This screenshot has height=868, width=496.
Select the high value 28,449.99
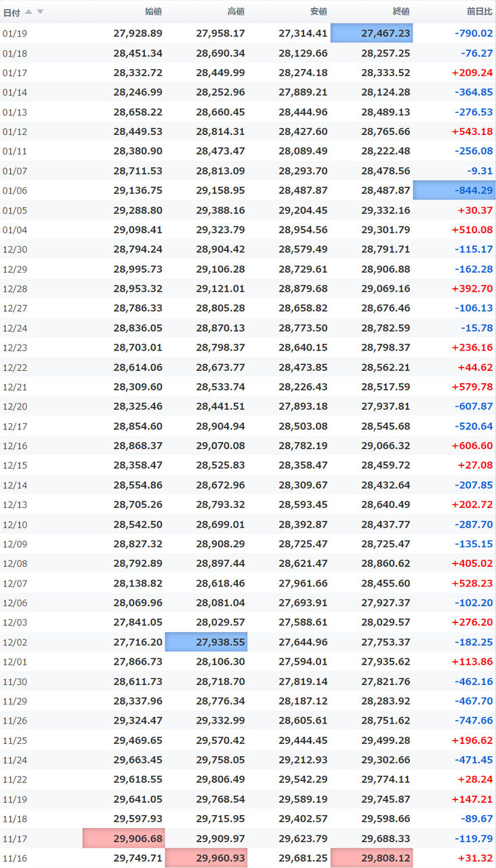(221, 73)
